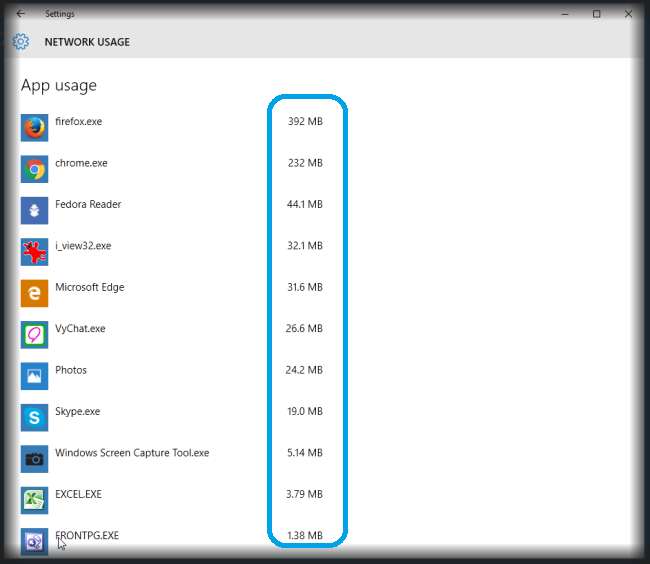Viewport: 650px width, 564px height.
Task: Click the 24.2 MB usage value
Action: click(304, 370)
